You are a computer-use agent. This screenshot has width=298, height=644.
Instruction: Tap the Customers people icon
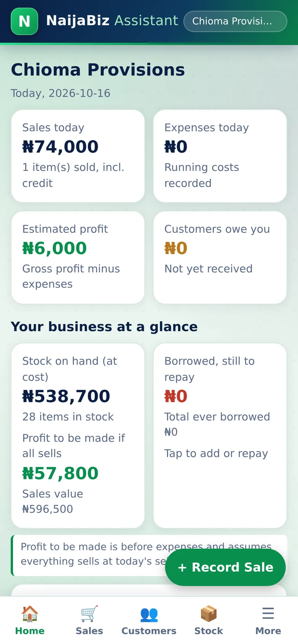coord(149,614)
